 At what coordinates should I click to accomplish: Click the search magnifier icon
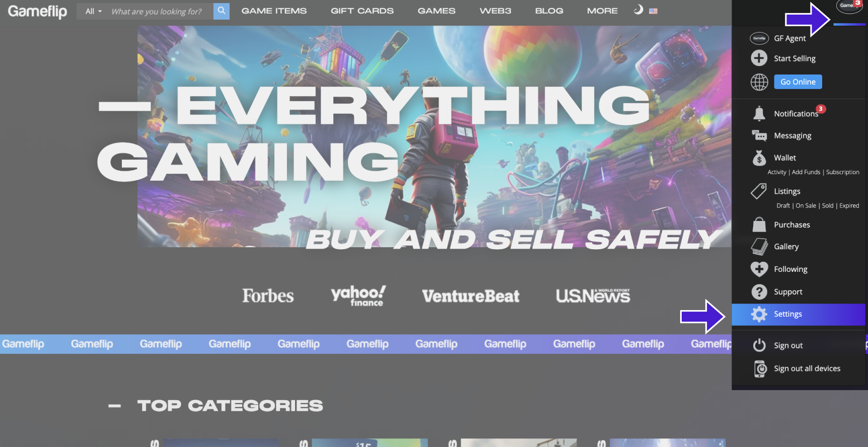point(221,11)
